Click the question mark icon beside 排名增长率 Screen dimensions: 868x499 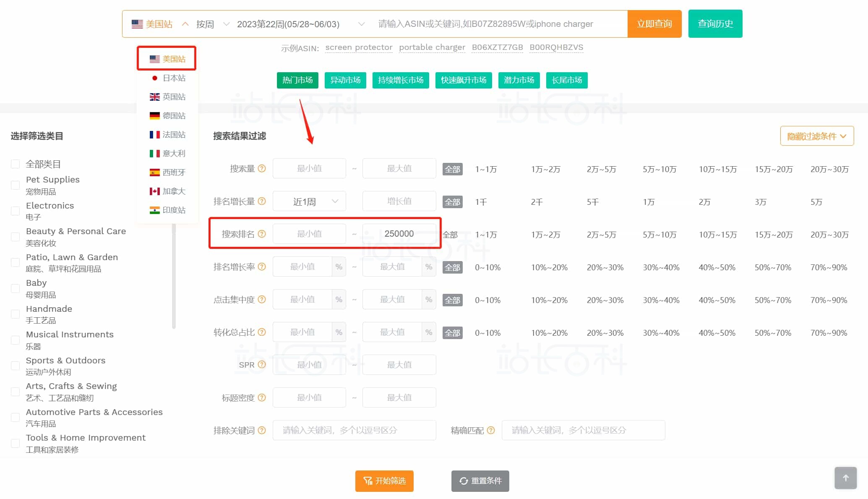pos(262,266)
